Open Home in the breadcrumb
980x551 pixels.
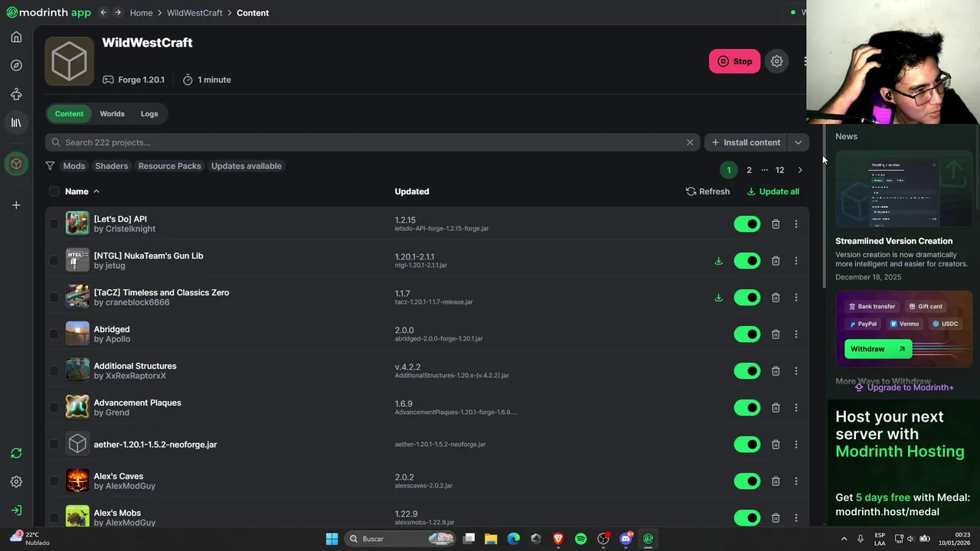pyautogui.click(x=141, y=13)
